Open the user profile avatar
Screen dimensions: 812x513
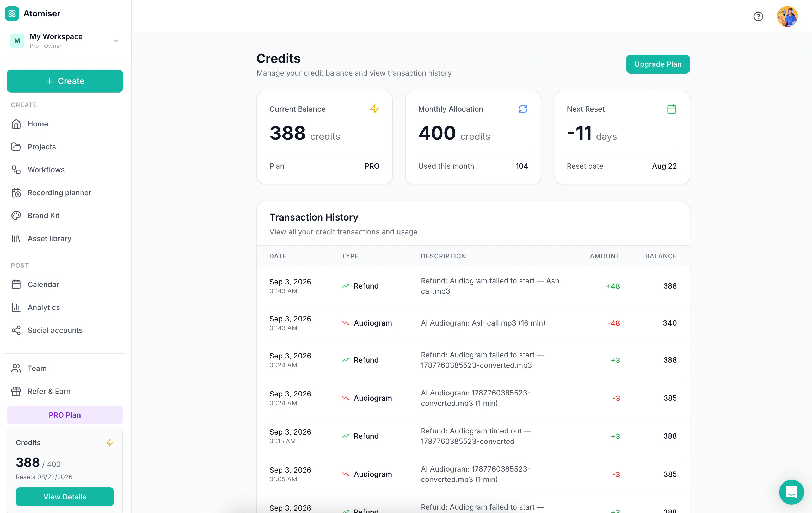(787, 16)
